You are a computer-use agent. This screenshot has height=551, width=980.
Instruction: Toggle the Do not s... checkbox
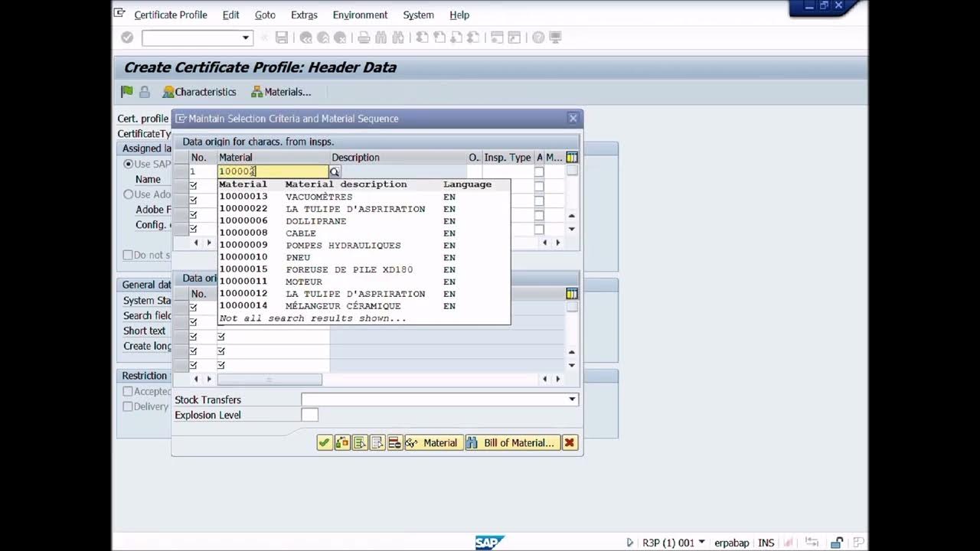click(128, 255)
